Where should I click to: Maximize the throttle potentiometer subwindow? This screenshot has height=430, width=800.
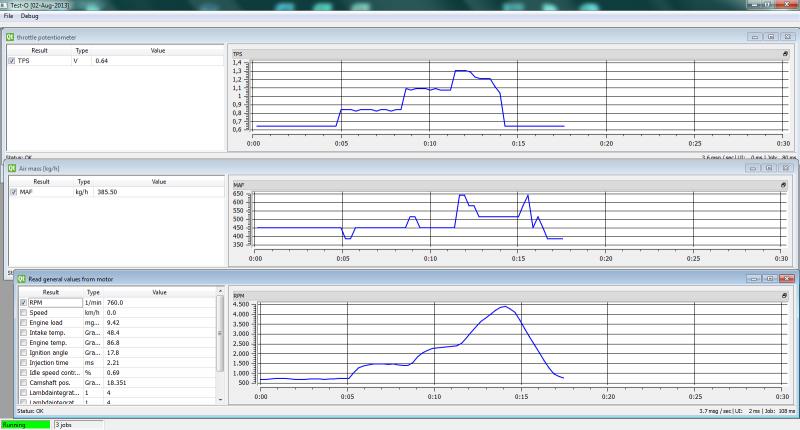[771, 36]
